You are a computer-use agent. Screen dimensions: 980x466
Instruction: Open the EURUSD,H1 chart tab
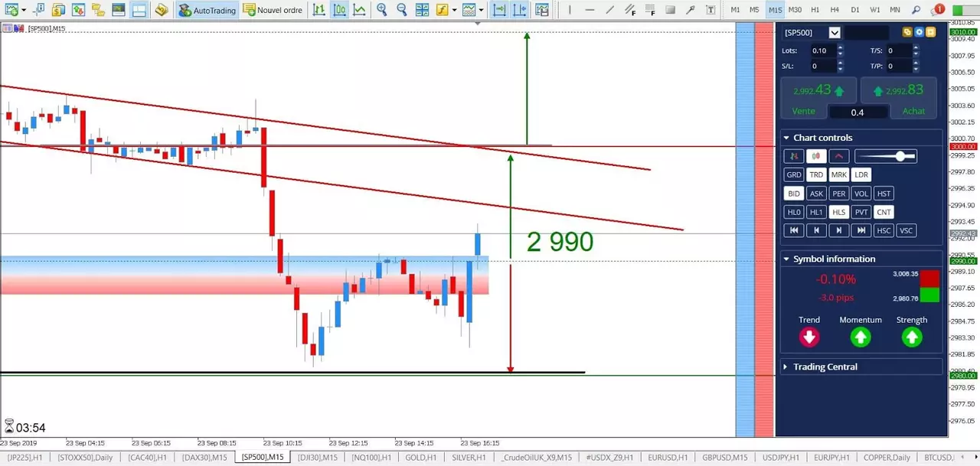pyautogui.click(x=666, y=458)
